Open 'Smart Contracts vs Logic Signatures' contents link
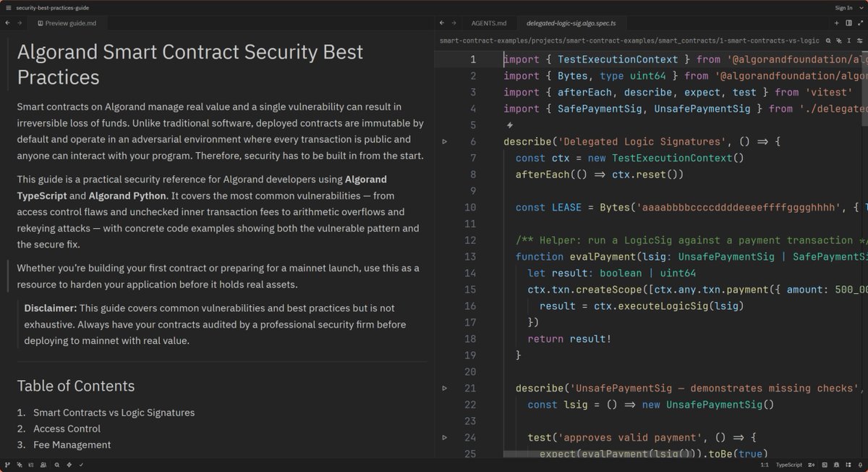This screenshot has width=868, height=472. 114,413
